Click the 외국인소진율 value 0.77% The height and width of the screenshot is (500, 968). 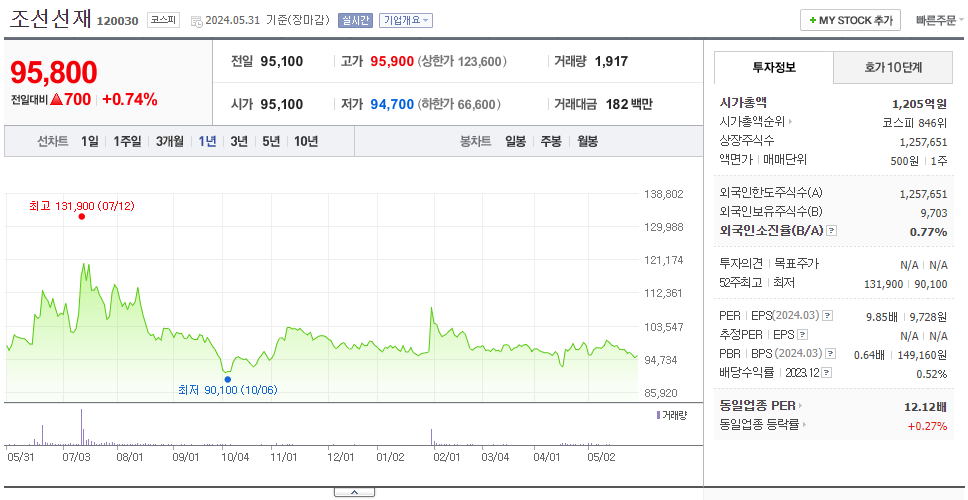(928, 232)
